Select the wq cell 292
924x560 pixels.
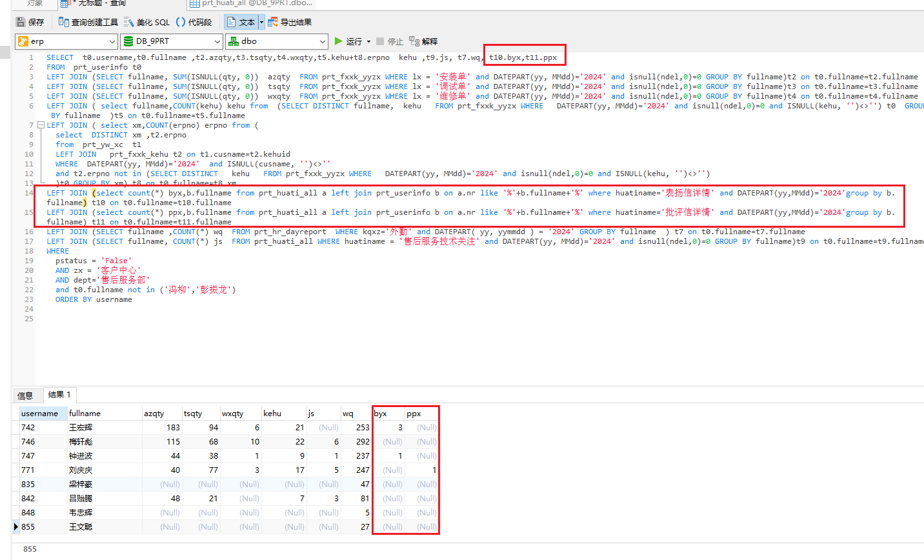(356, 442)
